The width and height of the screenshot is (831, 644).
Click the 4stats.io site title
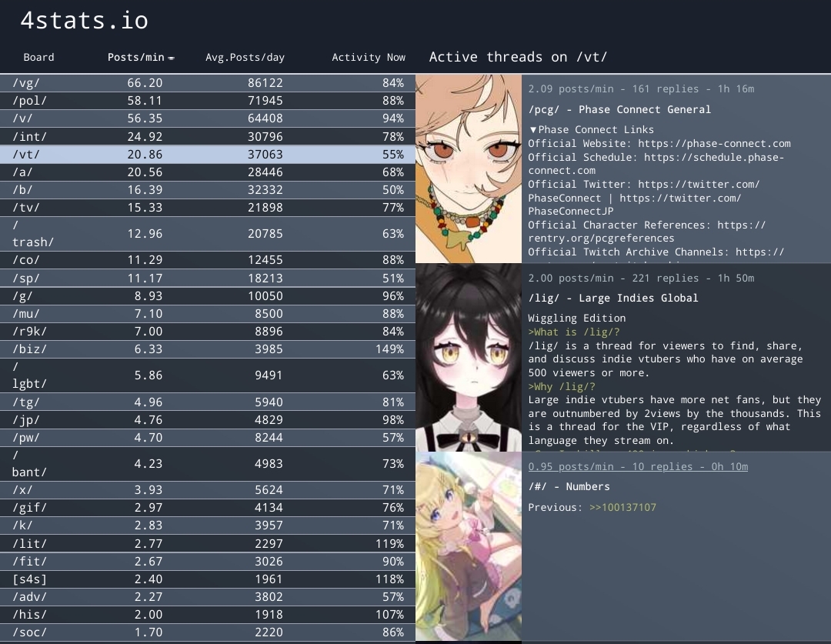click(x=85, y=20)
